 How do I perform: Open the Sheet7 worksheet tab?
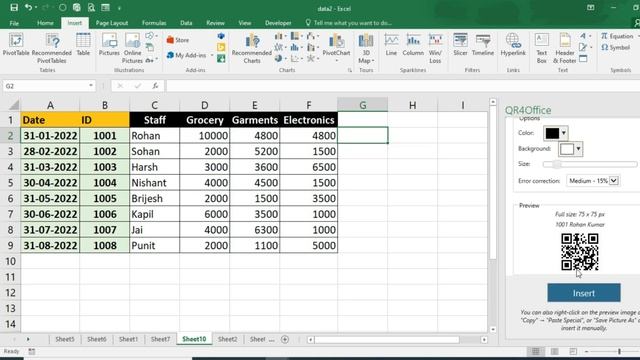160,339
